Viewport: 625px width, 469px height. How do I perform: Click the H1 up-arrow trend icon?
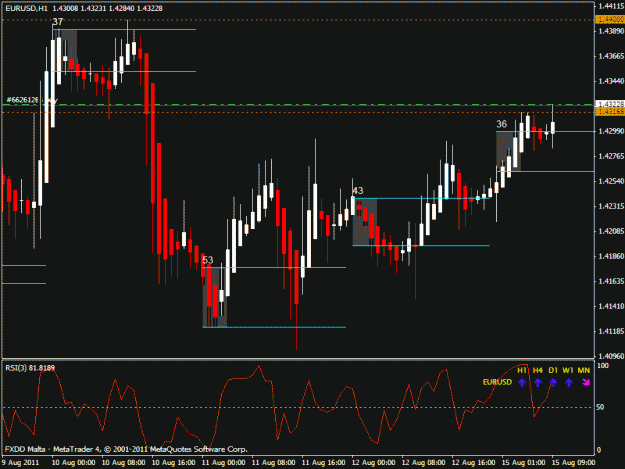(522, 383)
